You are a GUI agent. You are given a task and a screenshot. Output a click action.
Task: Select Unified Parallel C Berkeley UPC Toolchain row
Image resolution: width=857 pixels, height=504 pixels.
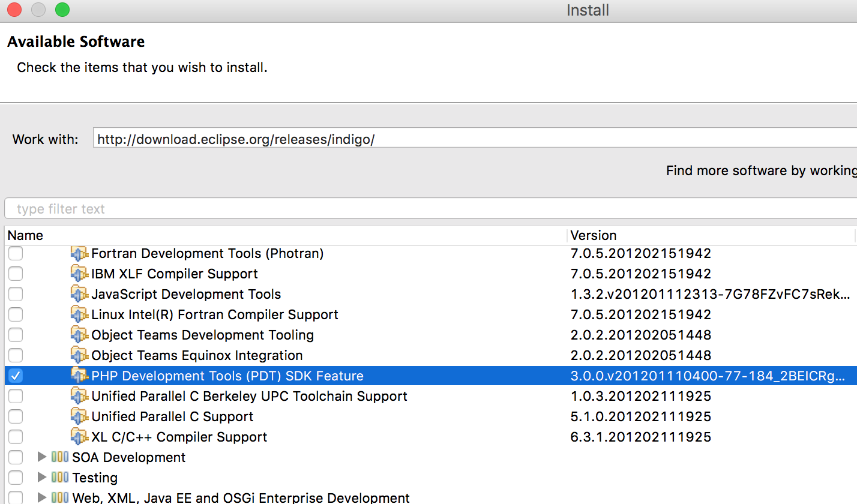(249, 397)
